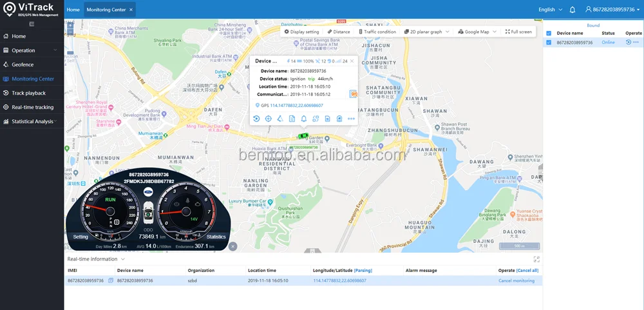Click the track playback icon in device popup
The image size is (644, 310).
tap(256, 119)
